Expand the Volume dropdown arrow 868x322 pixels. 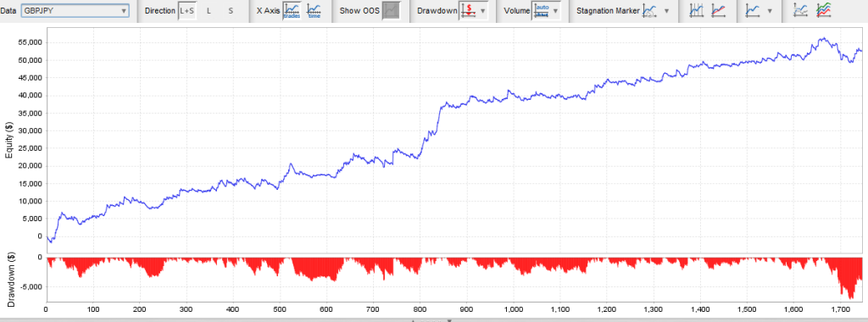pyautogui.click(x=556, y=10)
